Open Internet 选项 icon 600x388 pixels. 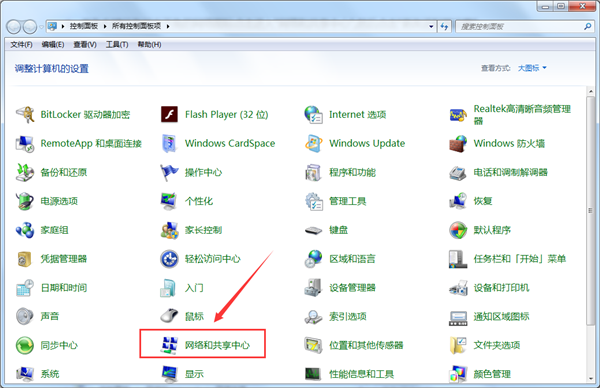pyautogui.click(x=313, y=114)
